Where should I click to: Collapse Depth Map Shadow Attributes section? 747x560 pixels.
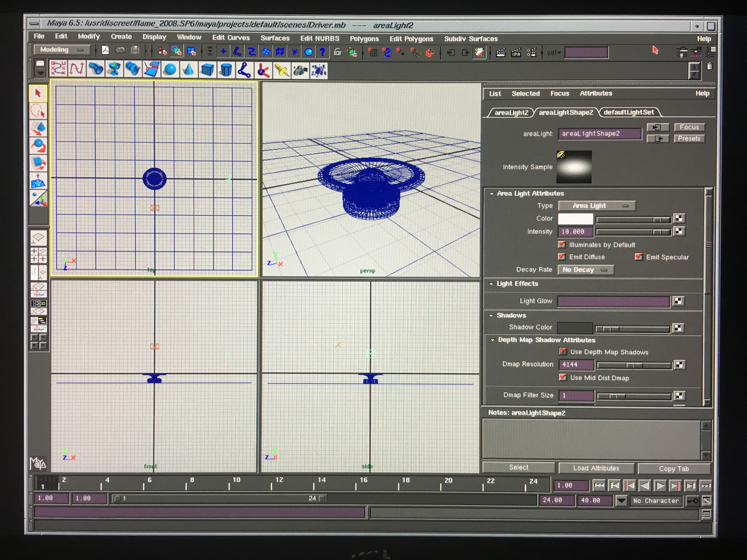pyautogui.click(x=492, y=340)
